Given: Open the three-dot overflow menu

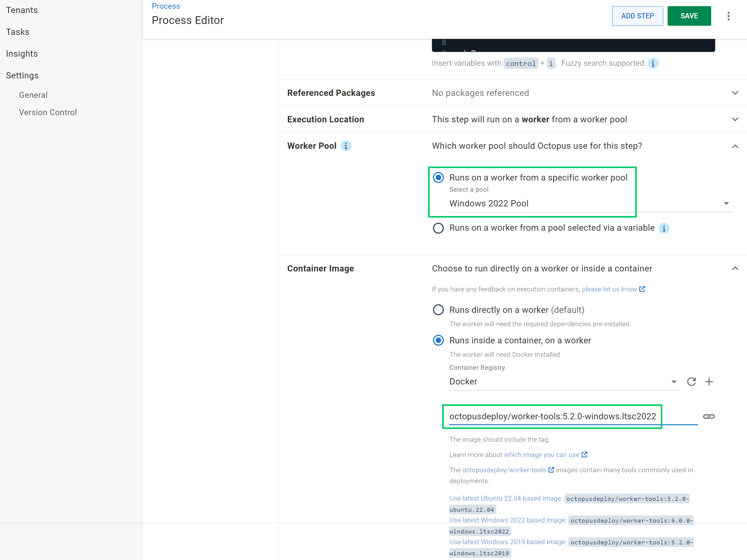Looking at the screenshot, I should [x=728, y=16].
